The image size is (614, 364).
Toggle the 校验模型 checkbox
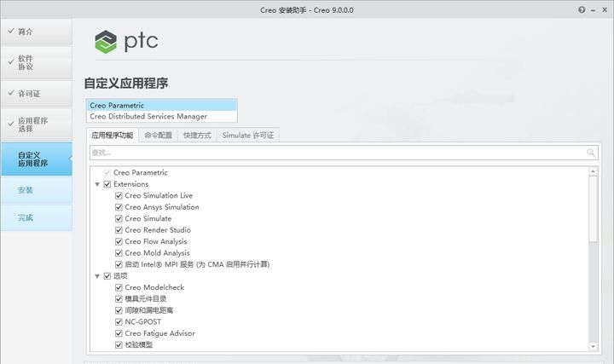point(119,345)
